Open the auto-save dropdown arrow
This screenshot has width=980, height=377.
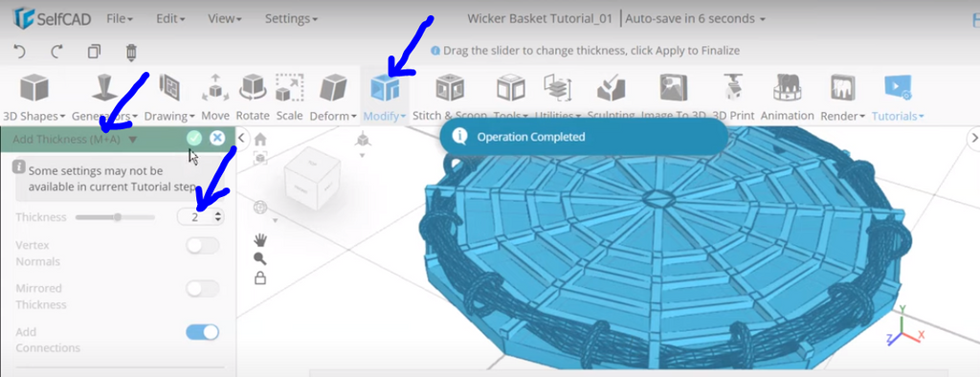[763, 19]
